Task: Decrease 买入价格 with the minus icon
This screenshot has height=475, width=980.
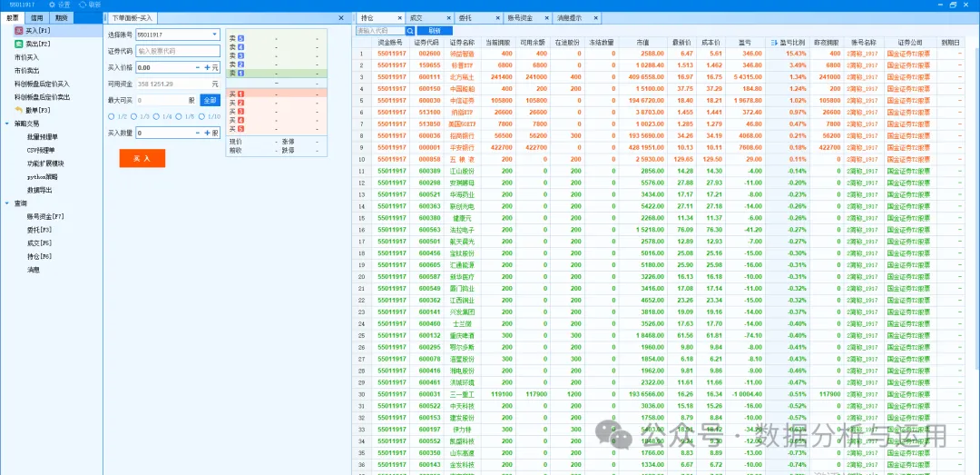Action: pos(198,67)
